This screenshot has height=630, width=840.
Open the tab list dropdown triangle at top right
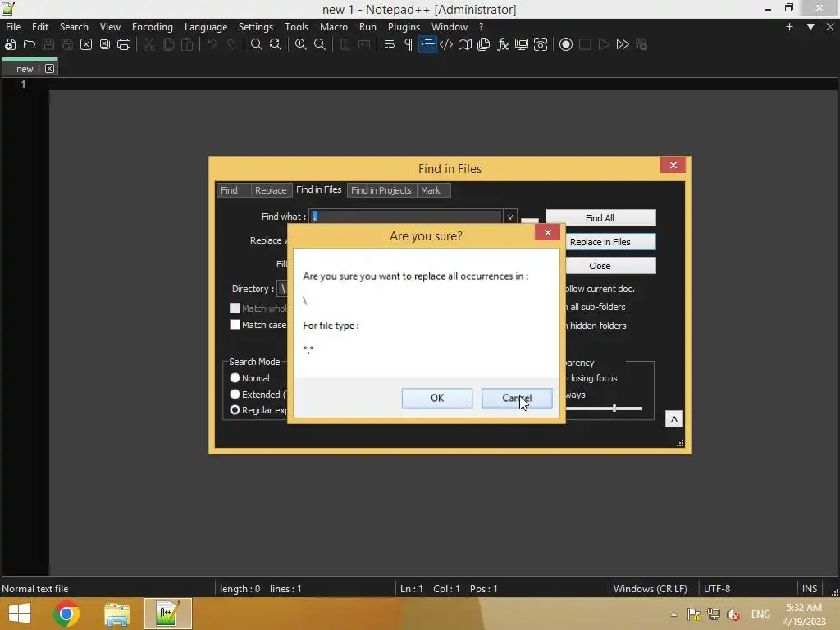pos(810,27)
